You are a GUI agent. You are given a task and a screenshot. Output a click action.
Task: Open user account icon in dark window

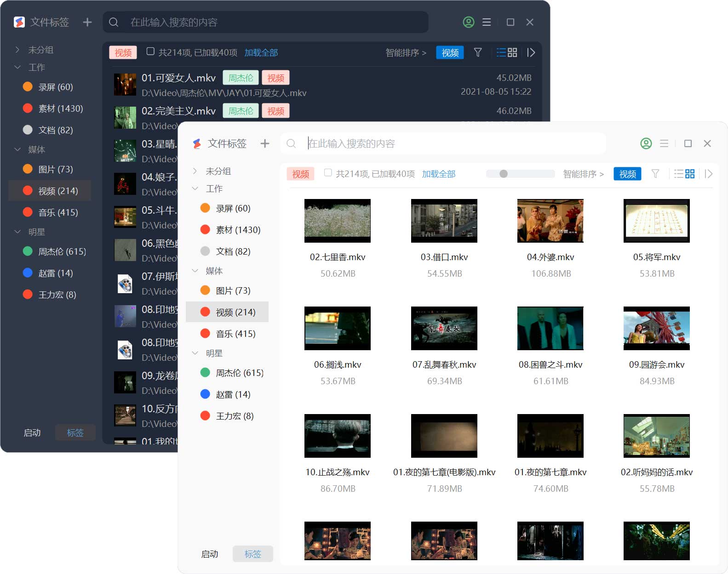pyautogui.click(x=469, y=22)
